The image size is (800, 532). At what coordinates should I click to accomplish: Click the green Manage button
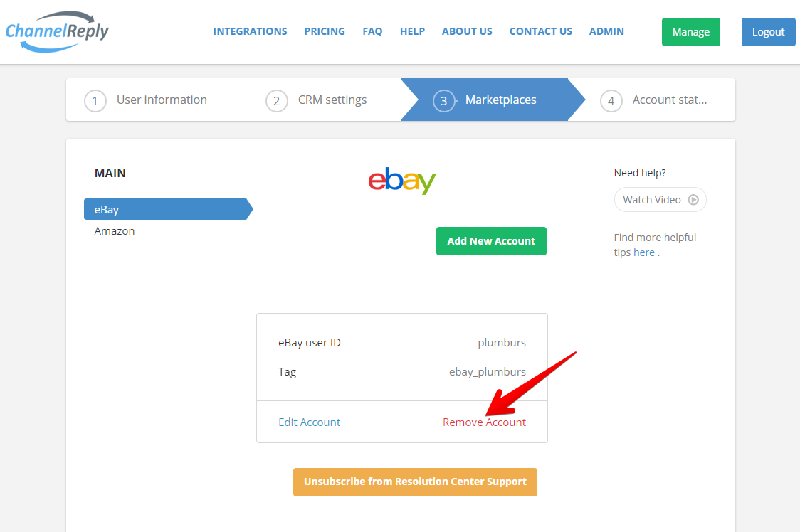pyautogui.click(x=691, y=32)
